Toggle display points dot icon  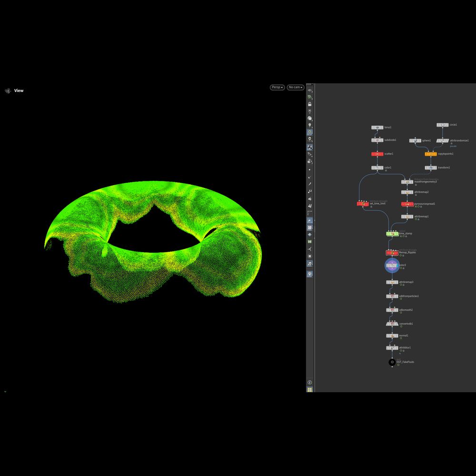(x=310, y=169)
